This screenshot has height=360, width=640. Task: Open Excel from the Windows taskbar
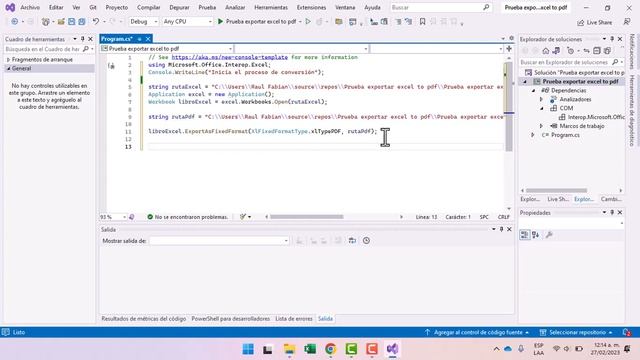click(310, 349)
